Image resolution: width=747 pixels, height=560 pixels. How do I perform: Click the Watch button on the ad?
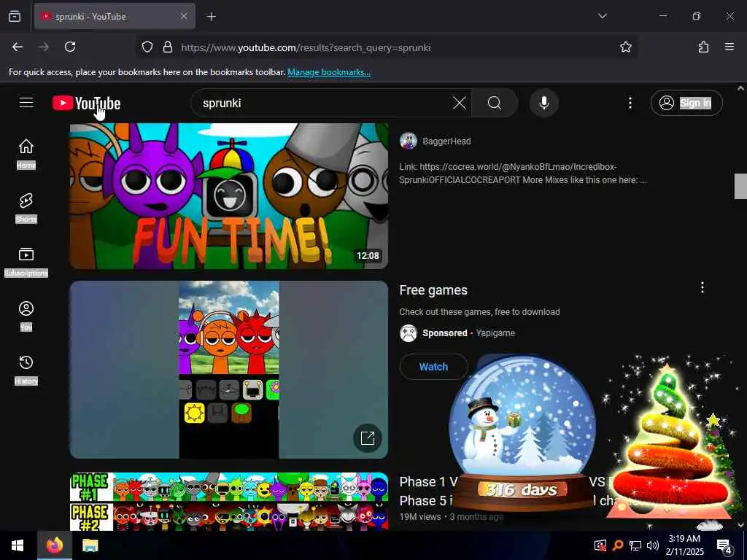[433, 367]
